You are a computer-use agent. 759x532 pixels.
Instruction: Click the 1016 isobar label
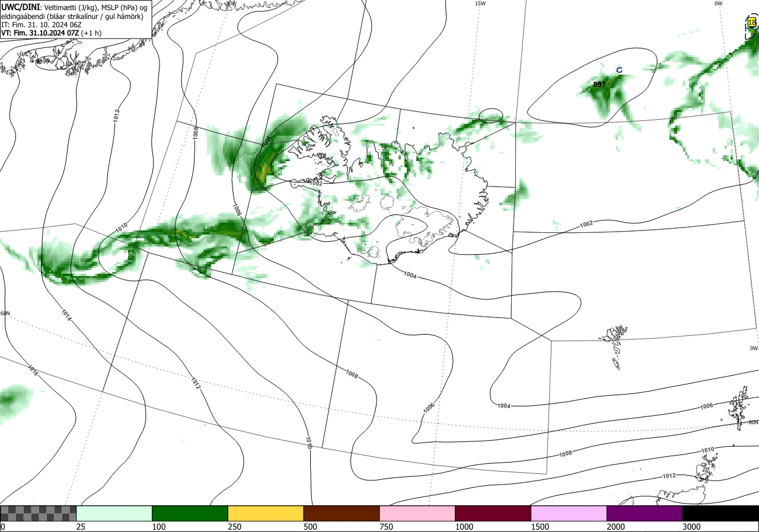33,371
